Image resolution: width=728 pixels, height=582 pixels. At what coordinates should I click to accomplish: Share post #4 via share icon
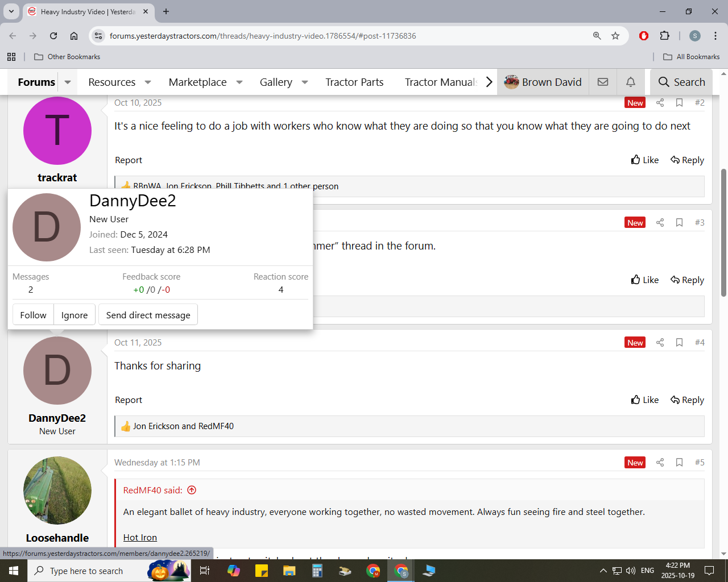pyautogui.click(x=660, y=343)
